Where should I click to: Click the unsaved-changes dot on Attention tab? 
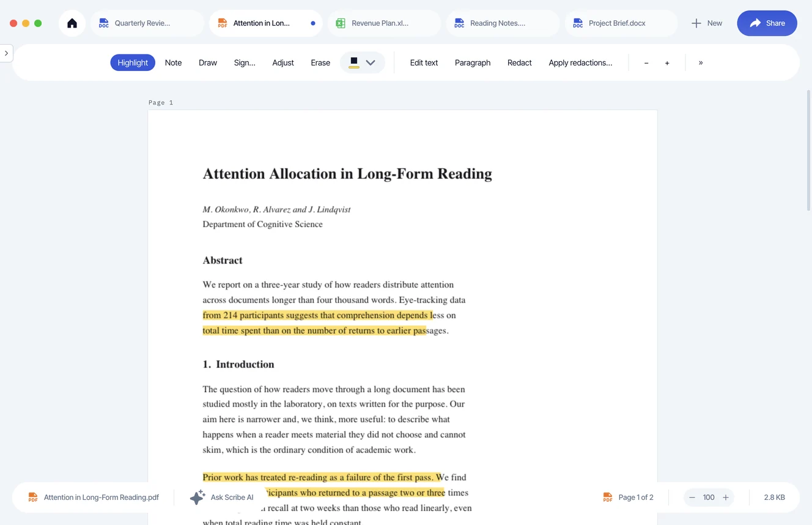(313, 23)
